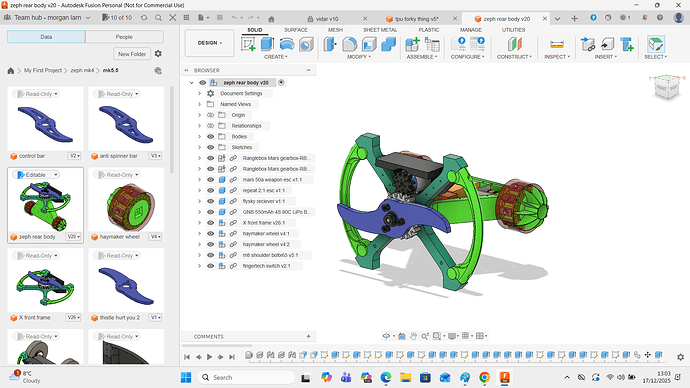Click the Joint tool icon
Viewport: 690px width, 388px height.
point(432,44)
